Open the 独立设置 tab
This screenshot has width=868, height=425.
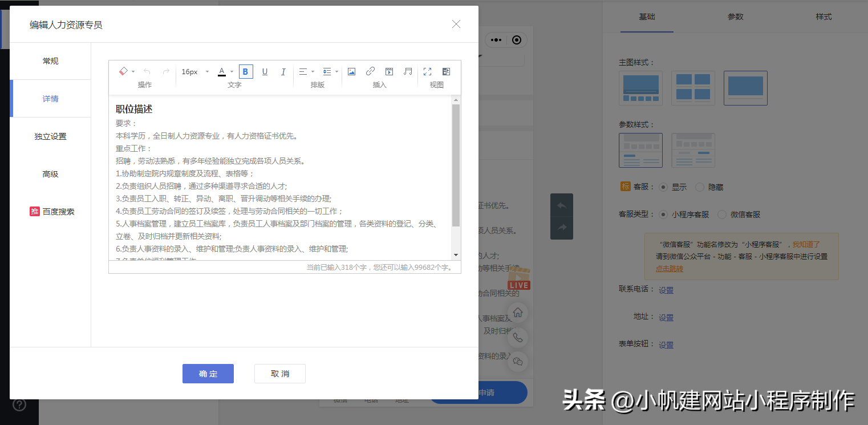(50, 136)
